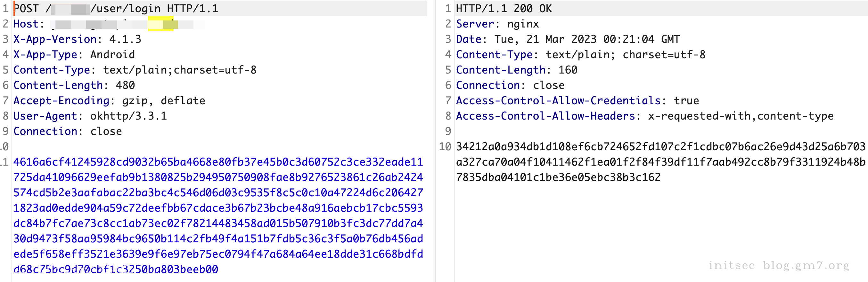Click the X-App-Type Android header

point(74,55)
